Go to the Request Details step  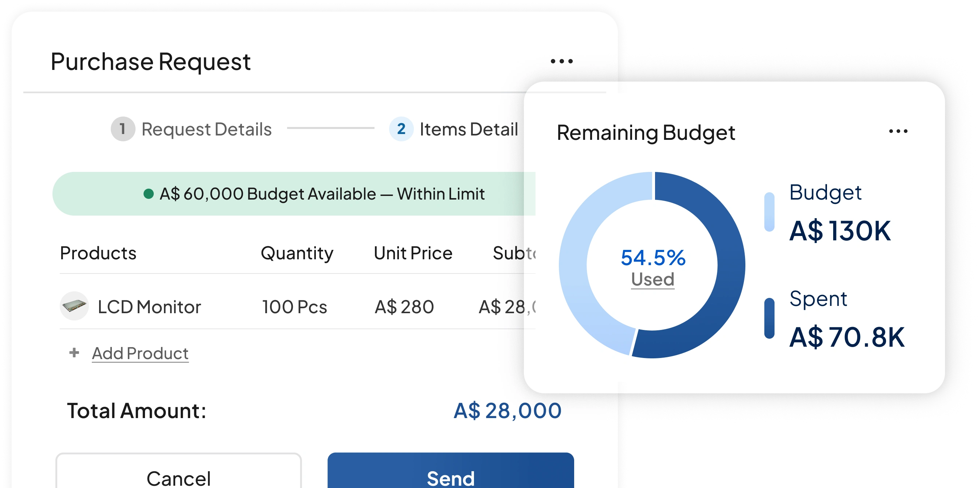(x=207, y=129)
